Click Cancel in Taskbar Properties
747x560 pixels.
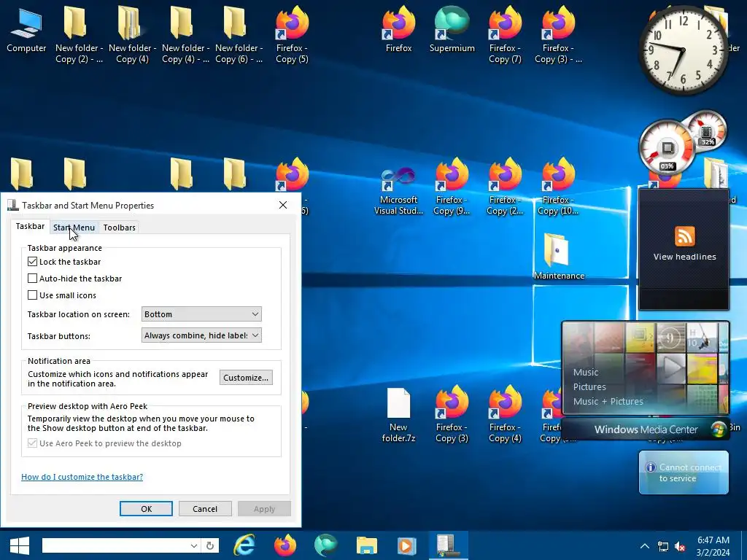click(x=205, y=508)
